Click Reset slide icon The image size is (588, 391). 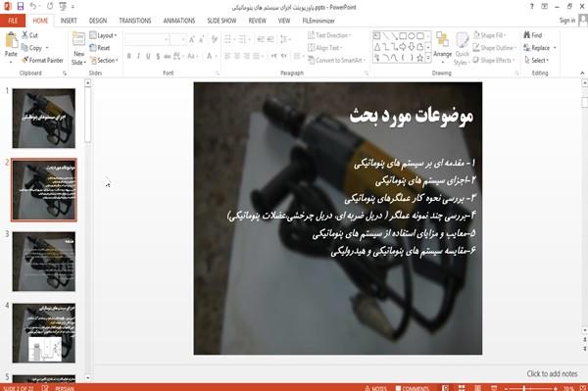pyautogui.click(x=93, y=48)
